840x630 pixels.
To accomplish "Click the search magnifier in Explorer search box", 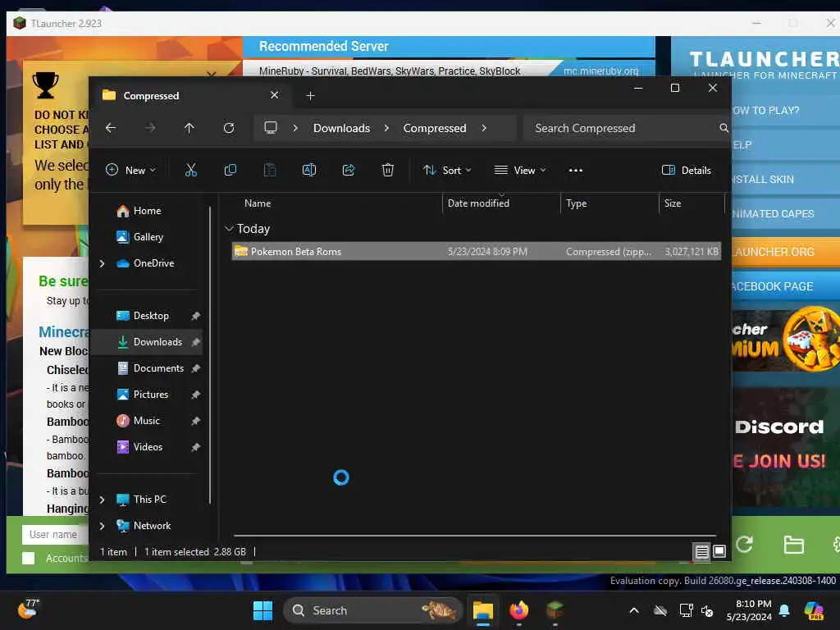I will (x=724, y=128).
